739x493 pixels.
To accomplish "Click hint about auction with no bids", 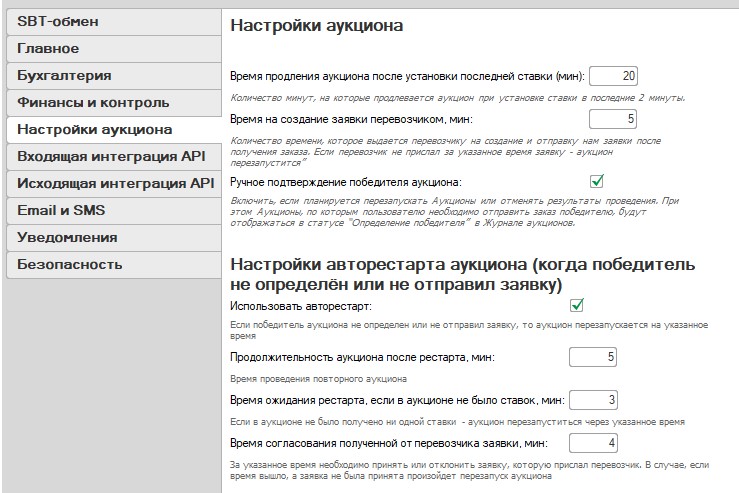I will click(x=457, y=422).
